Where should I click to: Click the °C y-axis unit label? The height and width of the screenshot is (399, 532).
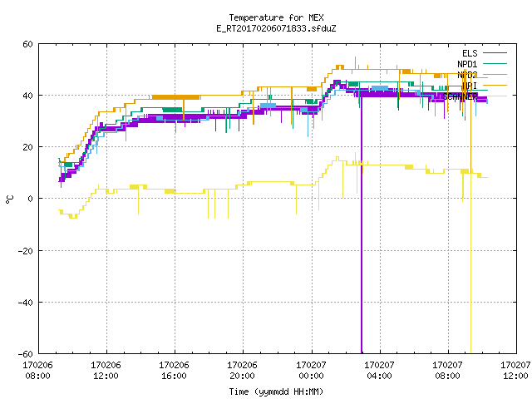pos(9,199)
